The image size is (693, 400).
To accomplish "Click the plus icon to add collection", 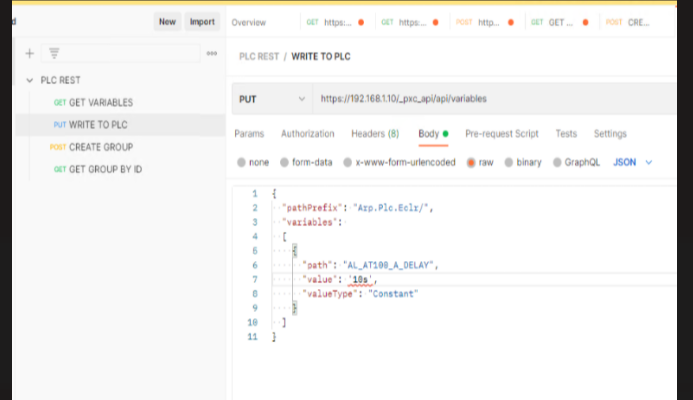I will [30, 53].
